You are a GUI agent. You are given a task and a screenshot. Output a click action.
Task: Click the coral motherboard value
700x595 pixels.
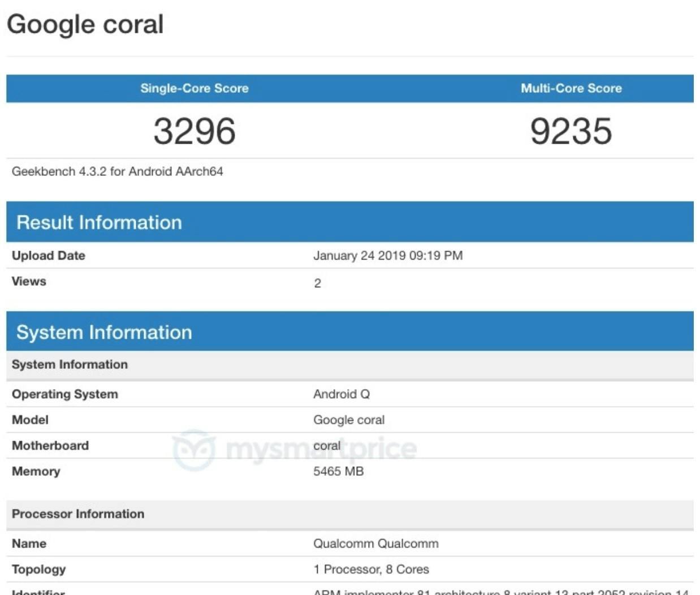click(327, 446)
